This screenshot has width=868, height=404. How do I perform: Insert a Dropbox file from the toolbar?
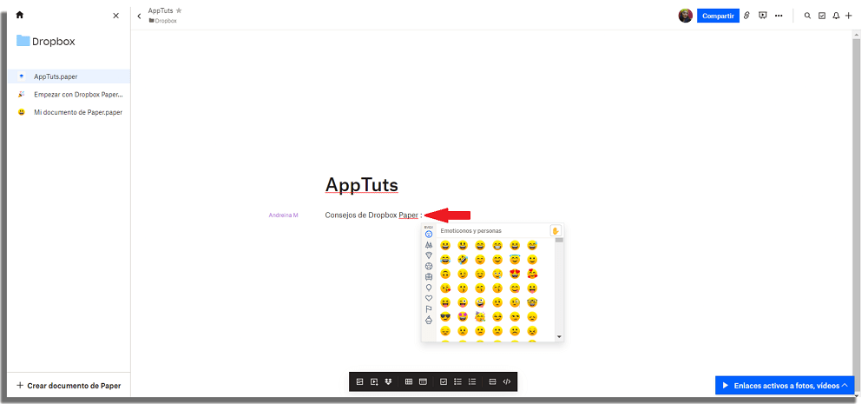pyautogui.click(x=389, y=381)
